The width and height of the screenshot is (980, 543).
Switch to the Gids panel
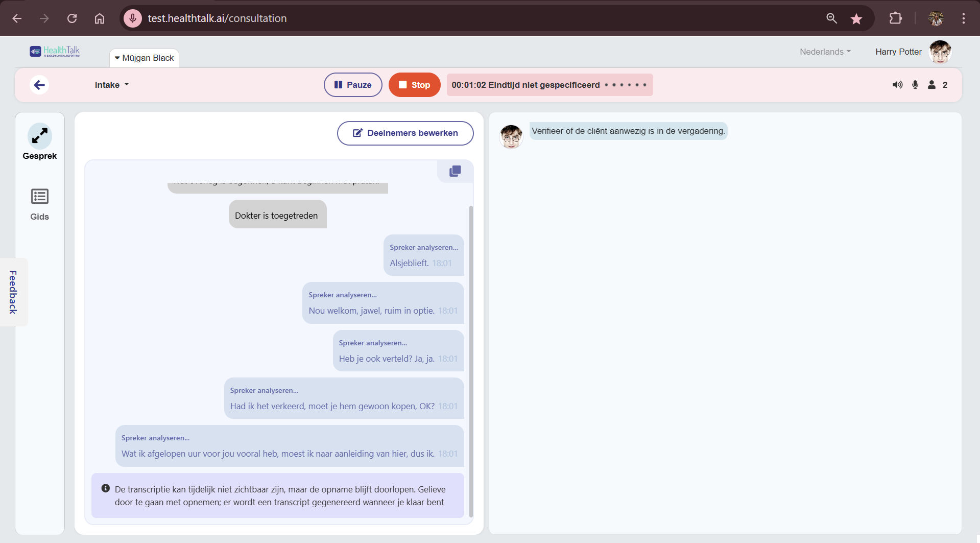(39, 204)
